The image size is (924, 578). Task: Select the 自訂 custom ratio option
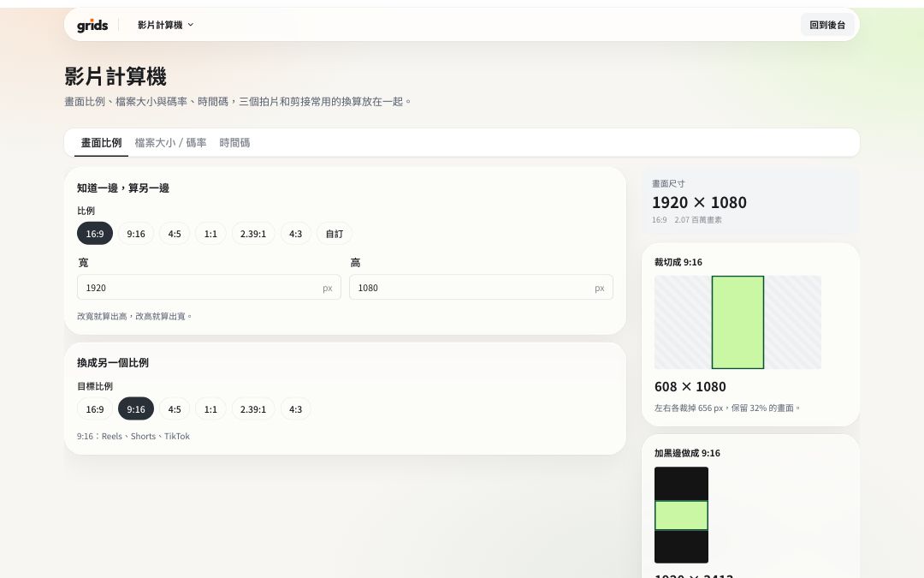(335, 234)
